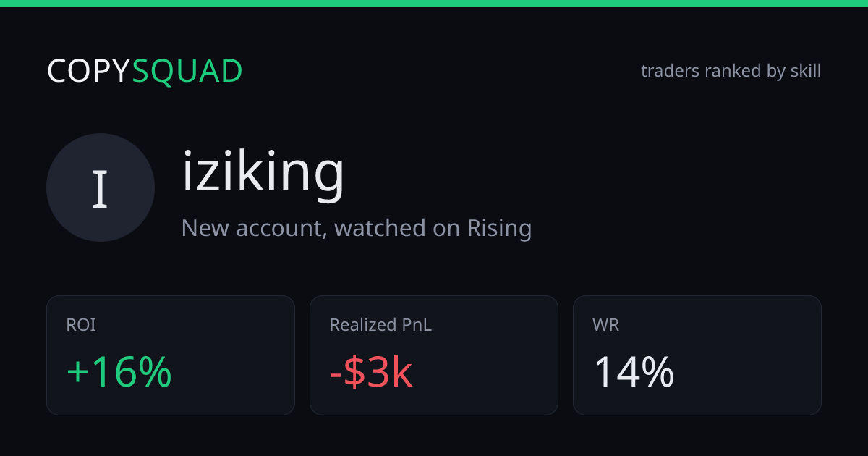
Task: Click the -$3k PnL value
Action: (x=371, y=372)
